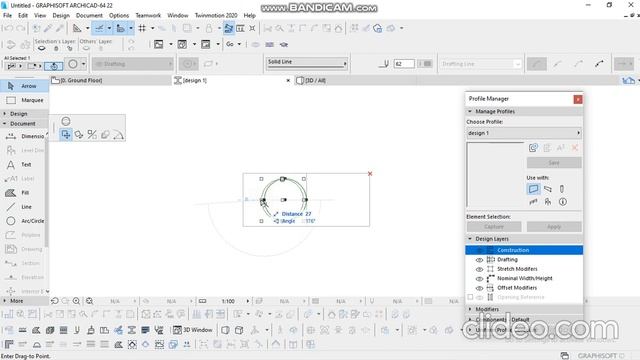
Task: Toggle visibility of Offset Modifiers layer
Action: [480, 288]
